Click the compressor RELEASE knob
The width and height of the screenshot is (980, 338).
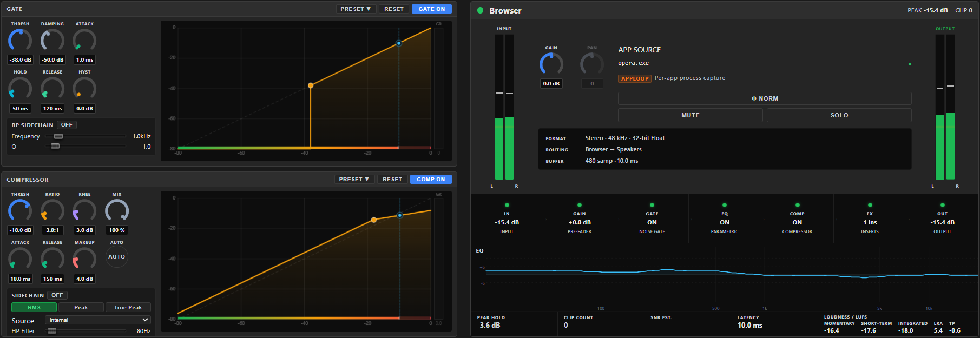click(52, 259)
